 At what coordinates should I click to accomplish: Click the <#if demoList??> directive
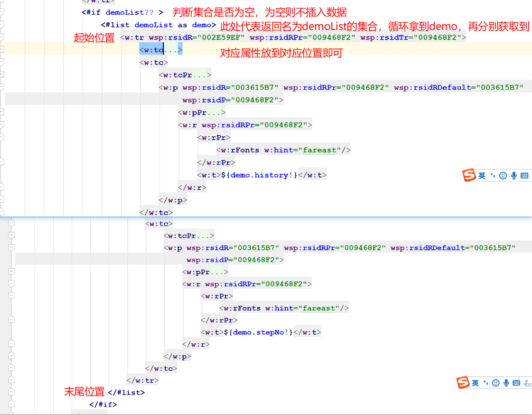click(122, 12)
